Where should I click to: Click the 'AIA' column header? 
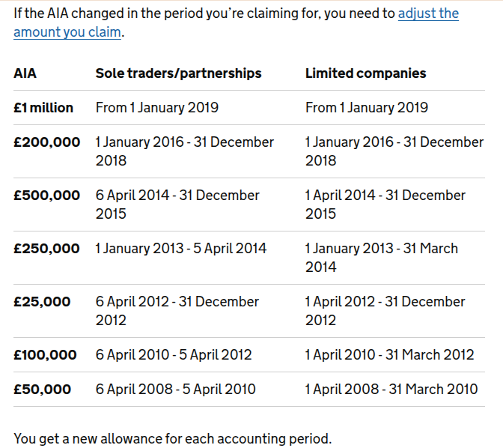click(x=25, y=73)
